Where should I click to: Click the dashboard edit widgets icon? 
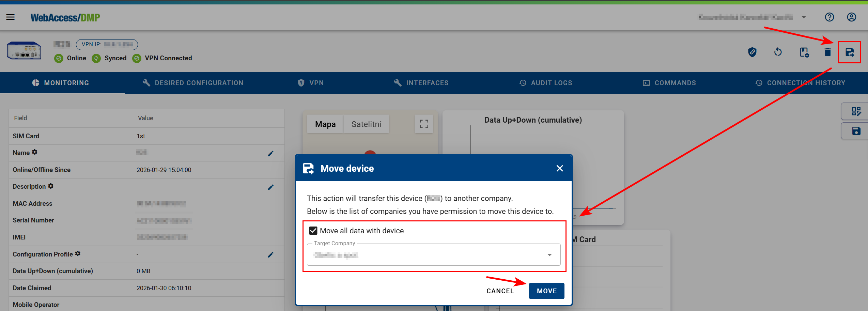point(856,111)
